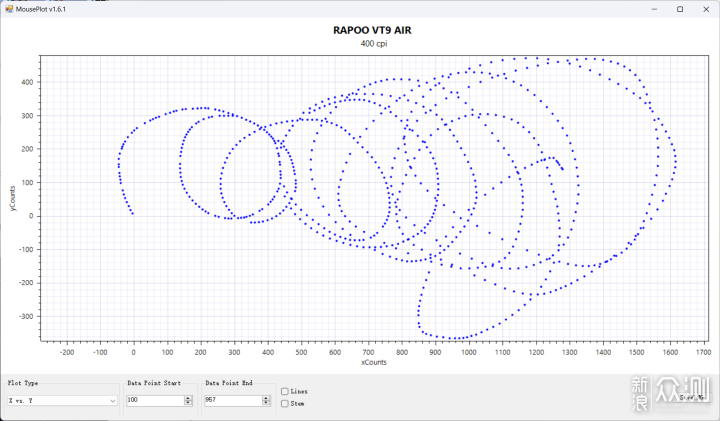Click the xCounts axis label
Viewport: 720px width, 421px height.
(x=374, y=362)
